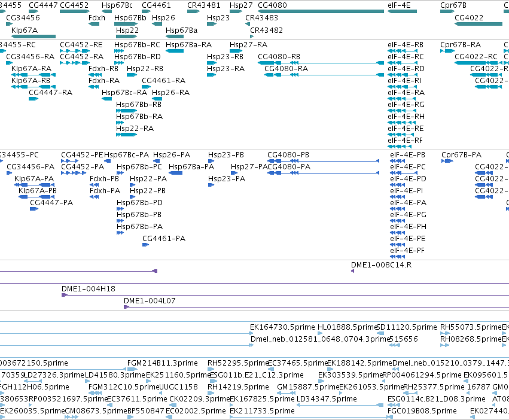Image resolution: width=509 pixels, height=420 pixels.
Task: Click protein label eIF-4E-PH
Action: coord(408,226)
